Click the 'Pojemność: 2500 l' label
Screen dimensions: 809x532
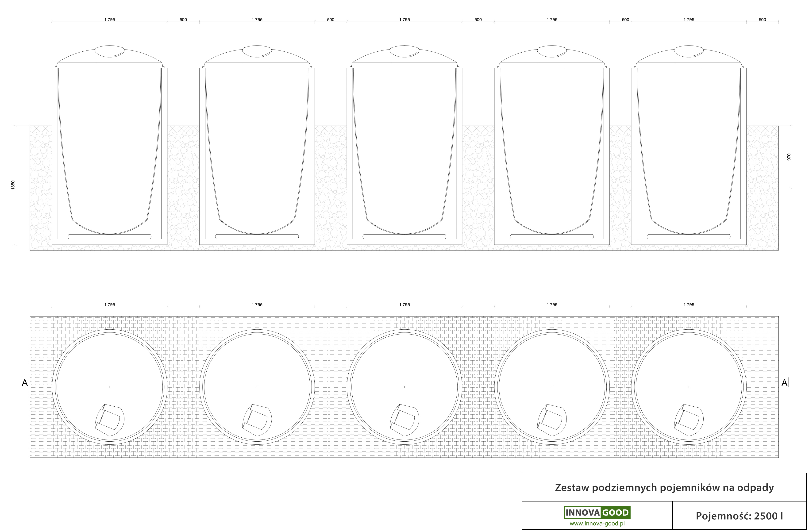[x=739, y=516]
